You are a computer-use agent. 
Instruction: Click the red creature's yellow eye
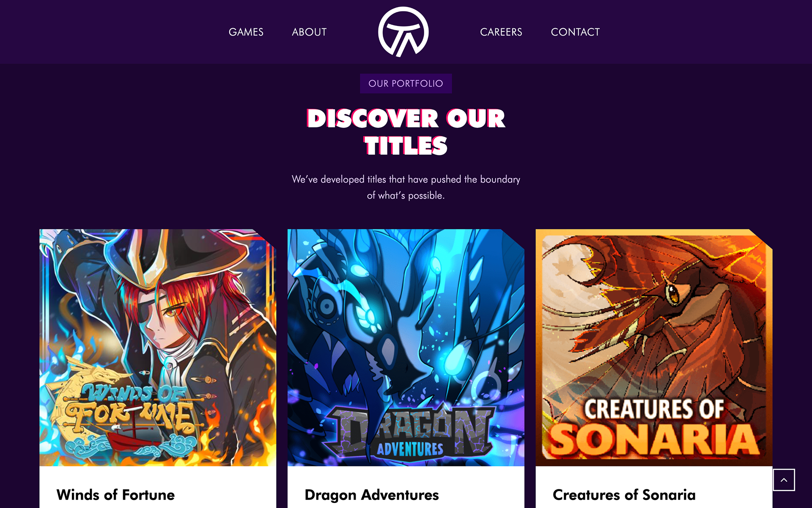click(672, 293)
